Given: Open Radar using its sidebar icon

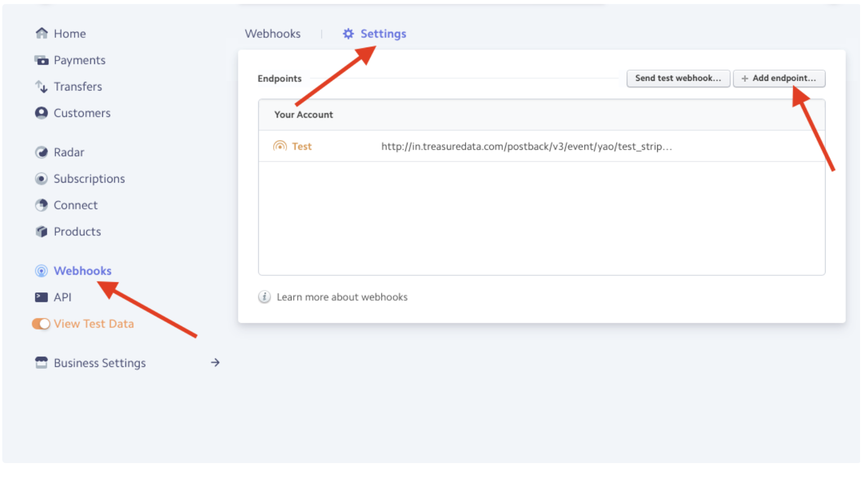Looking at the screenshot, I should [41, 152].
